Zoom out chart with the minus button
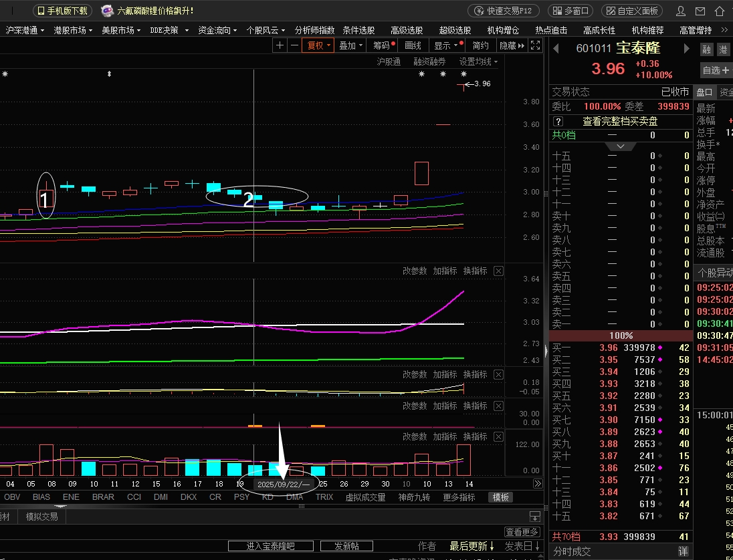 coord(294,45)
